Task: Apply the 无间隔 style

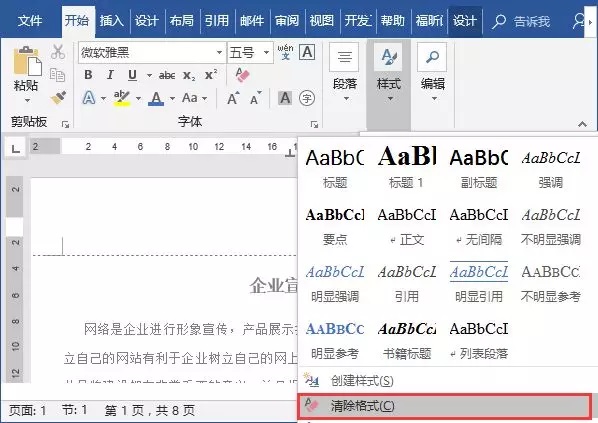Action: pyautogui.click(x=479, y=226)
